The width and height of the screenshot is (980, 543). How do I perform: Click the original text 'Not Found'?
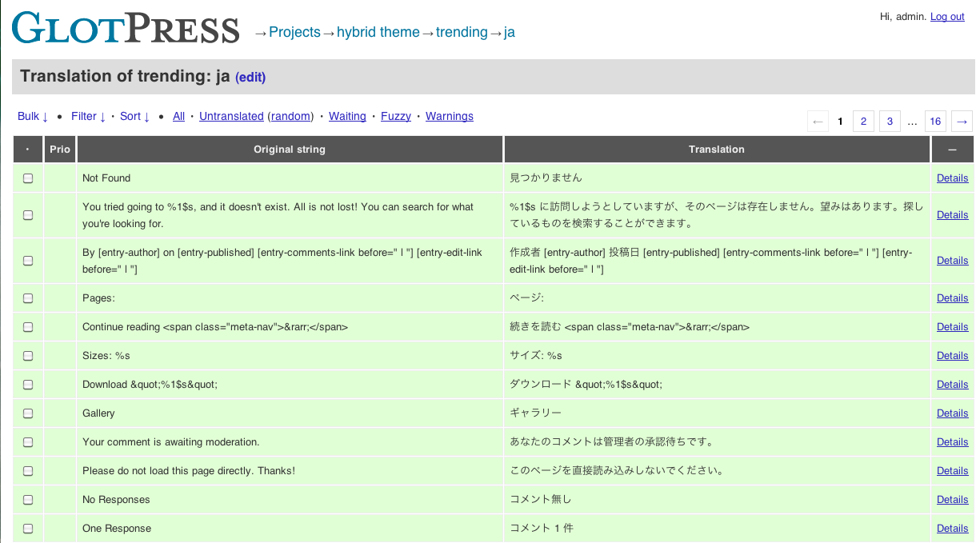[106, 178]
